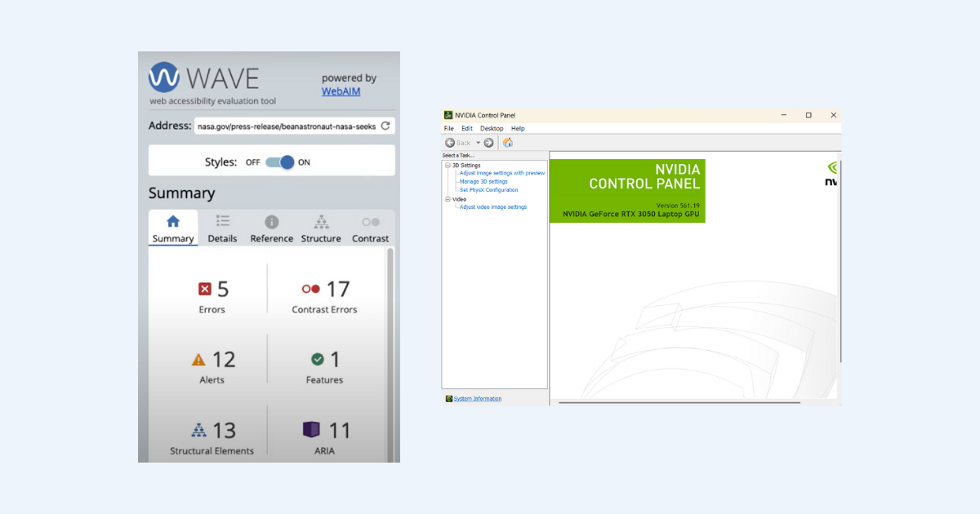Click the Structural Elements blue icon
This screenshot has width=980, height=514.
coord(199,429)
